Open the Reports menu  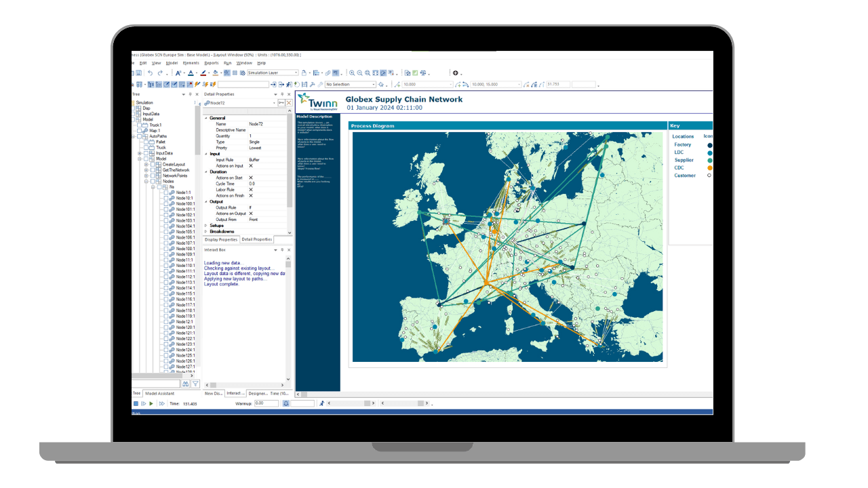[x=212, y=62]
